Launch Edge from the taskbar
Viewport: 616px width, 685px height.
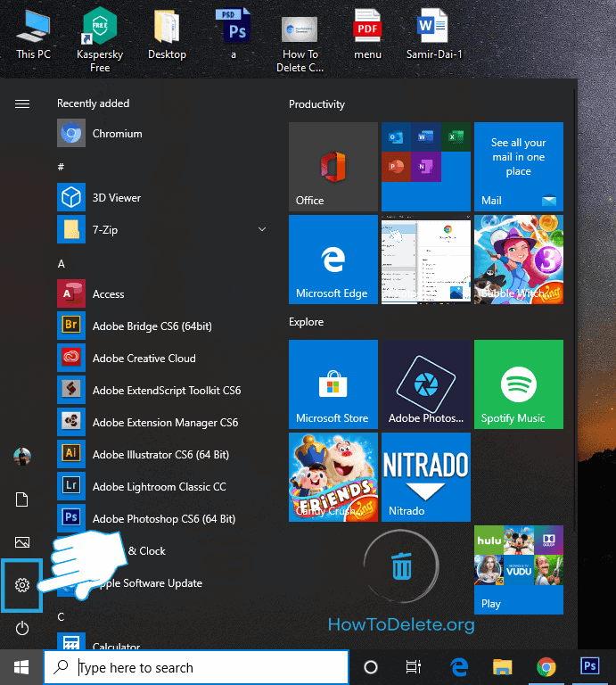pos(459,667)
